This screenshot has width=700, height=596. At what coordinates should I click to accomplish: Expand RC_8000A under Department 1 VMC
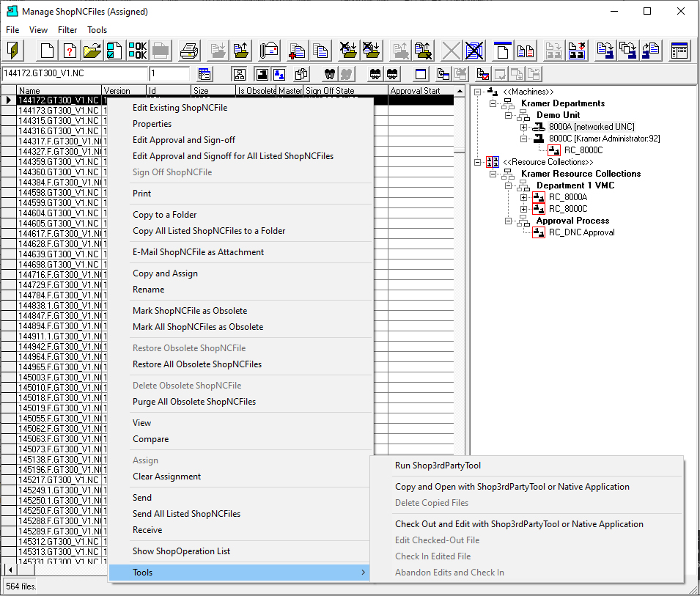[523, 197]
